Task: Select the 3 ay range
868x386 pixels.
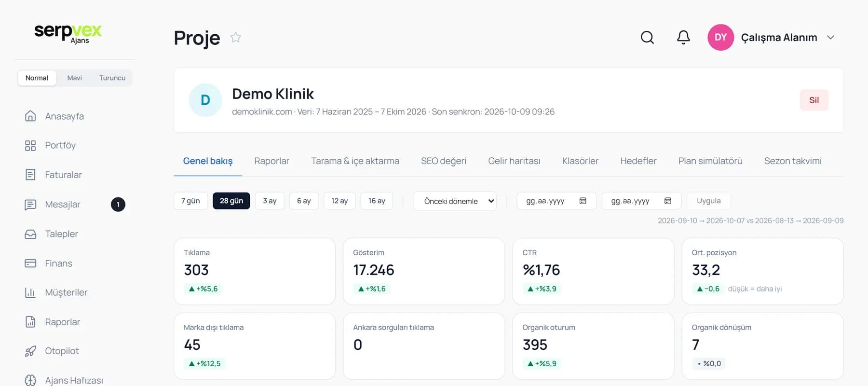Action: (270, 201)
